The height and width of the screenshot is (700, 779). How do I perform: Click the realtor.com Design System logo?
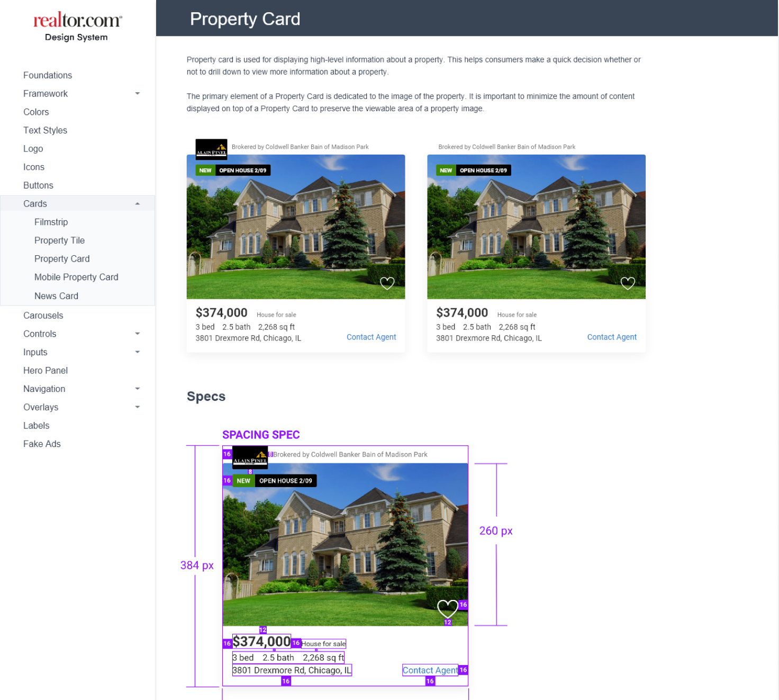click(77, 26)
